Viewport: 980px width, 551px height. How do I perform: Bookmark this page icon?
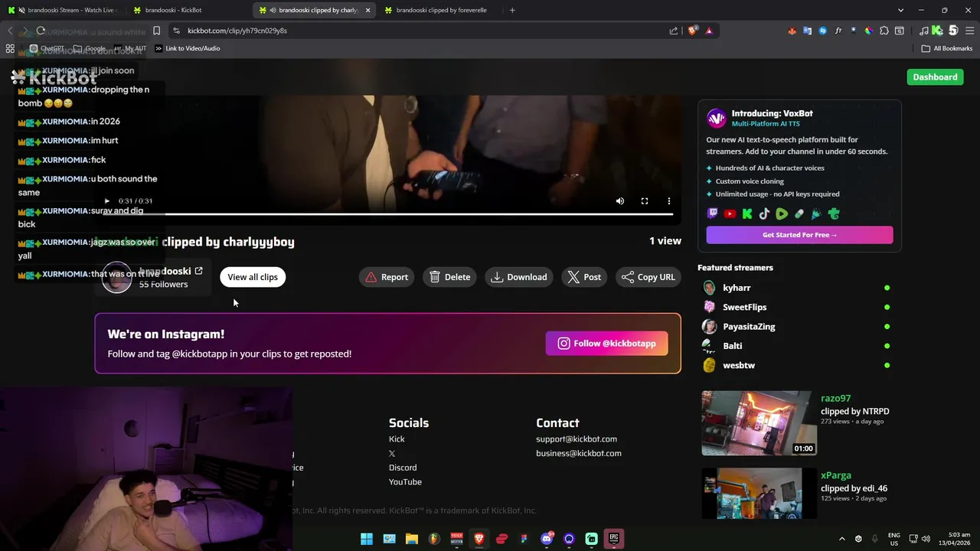point(156,31)
